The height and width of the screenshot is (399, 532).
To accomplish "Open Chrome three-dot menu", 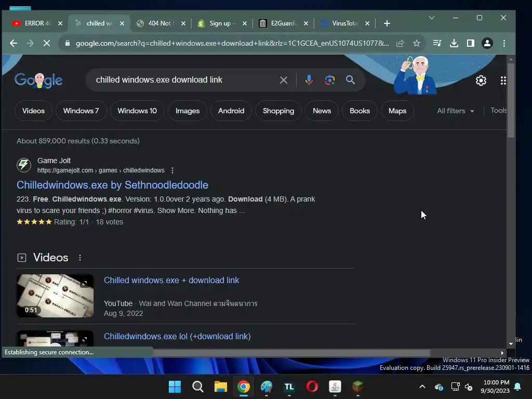I will [504, 43].
